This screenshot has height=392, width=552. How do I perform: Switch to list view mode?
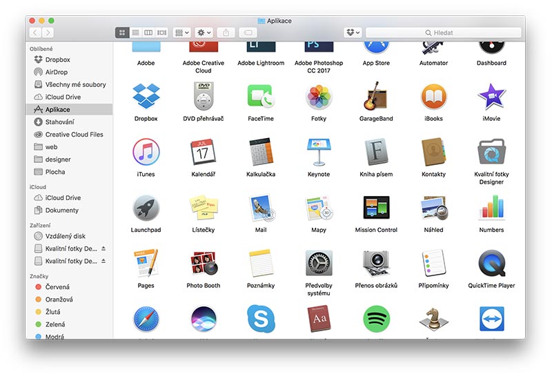[x=135, y=32]
